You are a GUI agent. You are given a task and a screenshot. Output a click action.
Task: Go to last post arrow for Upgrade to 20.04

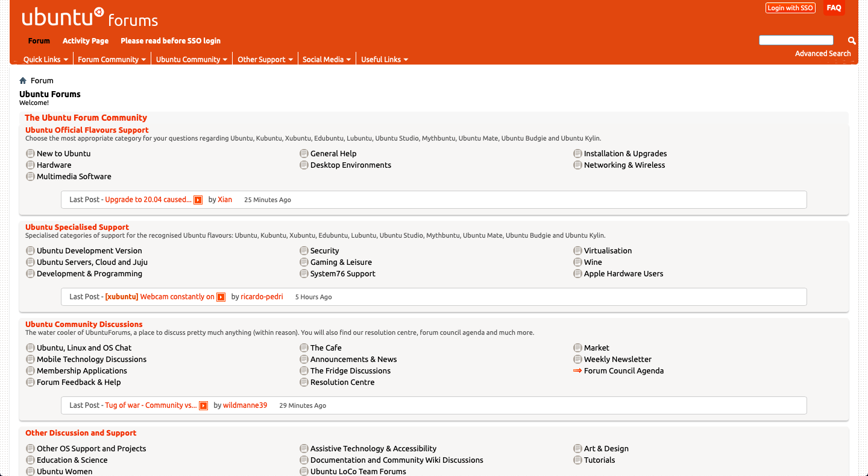(x=198, y=200)
